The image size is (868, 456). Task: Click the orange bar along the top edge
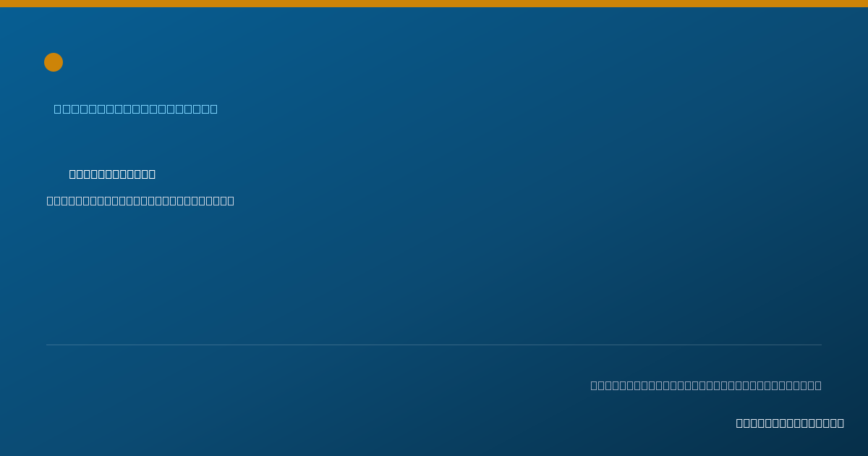tap(434, 4)
